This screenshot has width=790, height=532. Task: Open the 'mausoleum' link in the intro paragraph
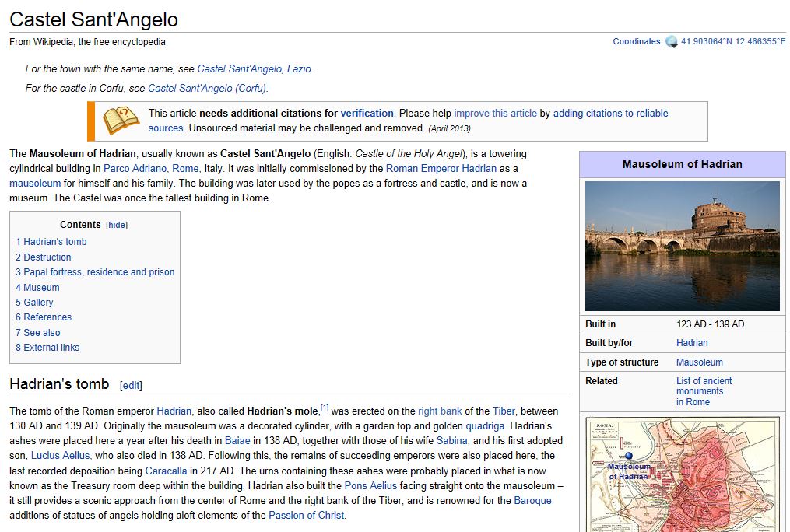(x=35, y=184)
